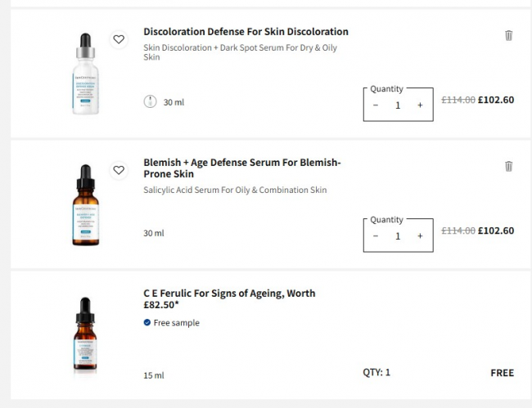Image resolution: width=532 pixels, height=408 pixels.
Task: Click the blue Free sample checkmark badge
Action: tap(147, 323)
